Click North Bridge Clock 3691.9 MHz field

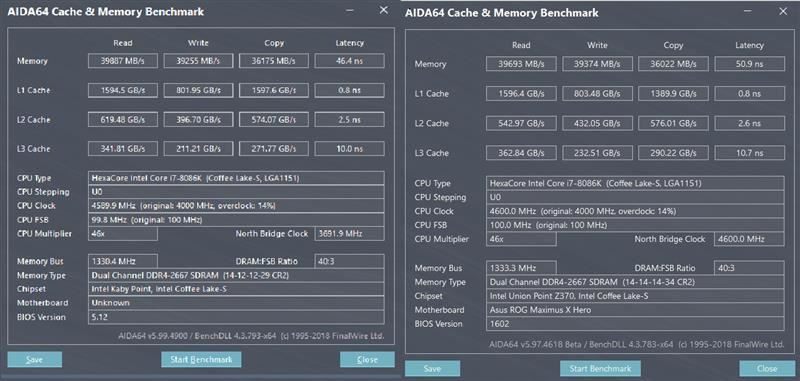click(349, 234)
